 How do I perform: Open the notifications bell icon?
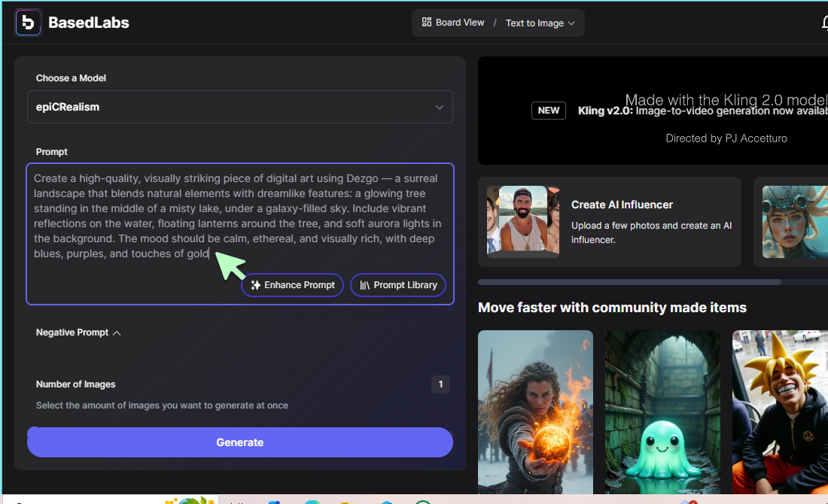coord(823,23)
